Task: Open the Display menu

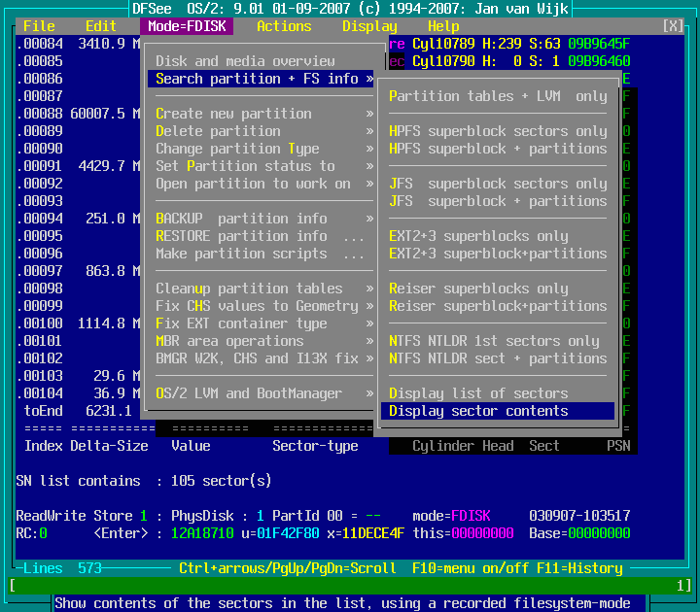Action: [x=369, y=26]
